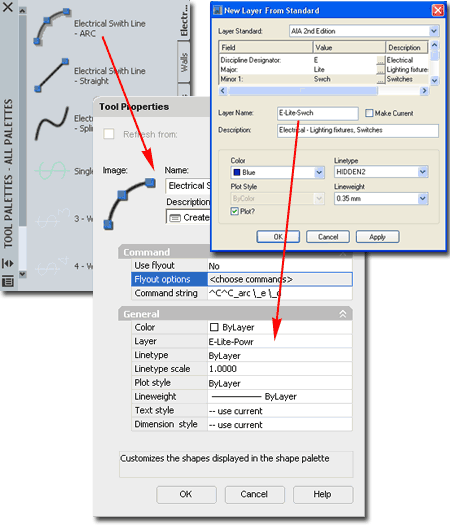Open the palette properties menu icon
Image resolution: width=450 pixels, height=527 pixels.
8,281
